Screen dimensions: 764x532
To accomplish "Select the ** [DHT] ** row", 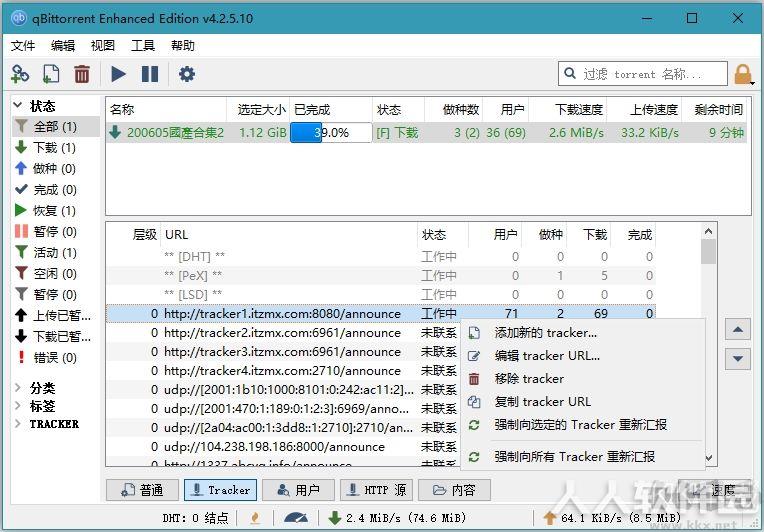I will pyautogui.click(x=381, y=257).
